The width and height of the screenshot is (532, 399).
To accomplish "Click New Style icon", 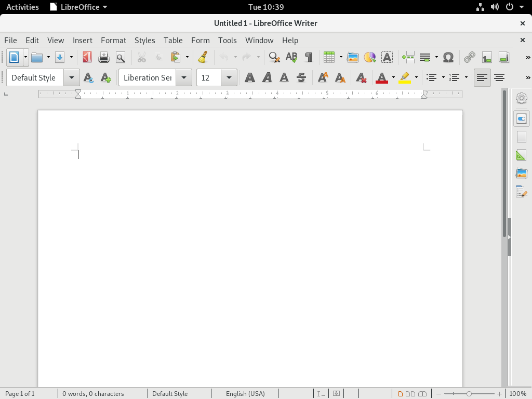I will (106, 78).
